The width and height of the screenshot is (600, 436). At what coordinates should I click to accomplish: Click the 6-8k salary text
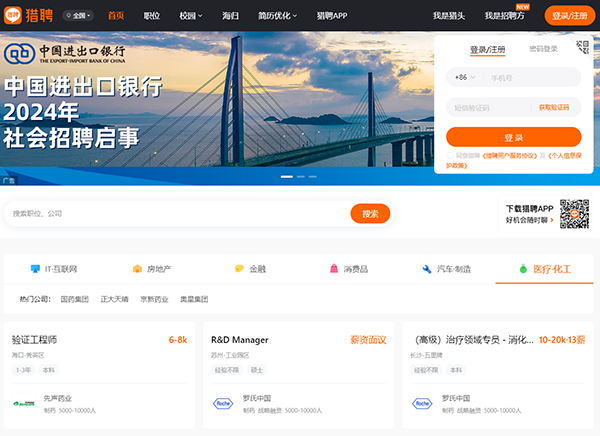coord(178,340)
